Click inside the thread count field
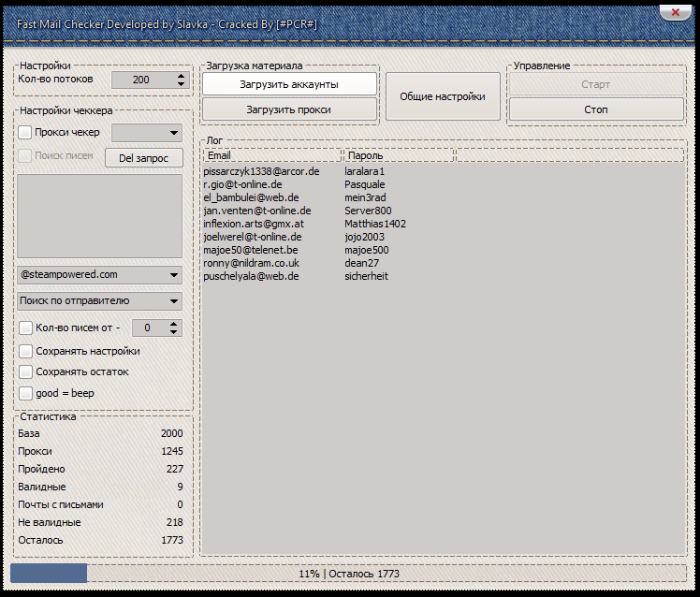Viewport: 700px width, 597px height. (141, 80)
